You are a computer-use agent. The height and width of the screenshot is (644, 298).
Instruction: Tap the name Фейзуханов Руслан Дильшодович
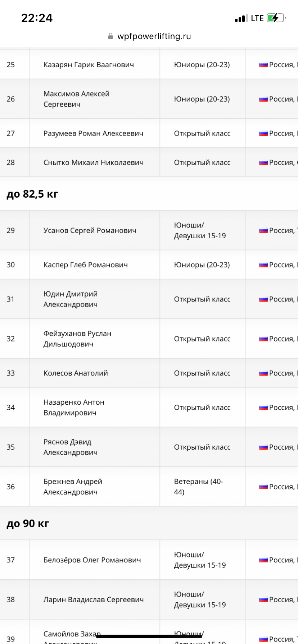tap(77, 339)
